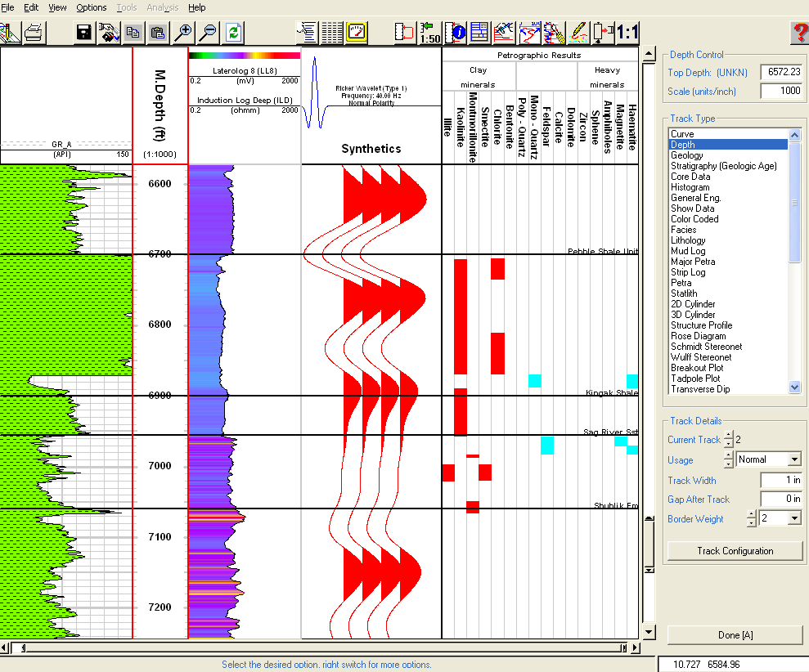The image size is (809, 672).
Task: Click the floppy disk save icon
Action: pyautogui.click(x=83, y=33)
